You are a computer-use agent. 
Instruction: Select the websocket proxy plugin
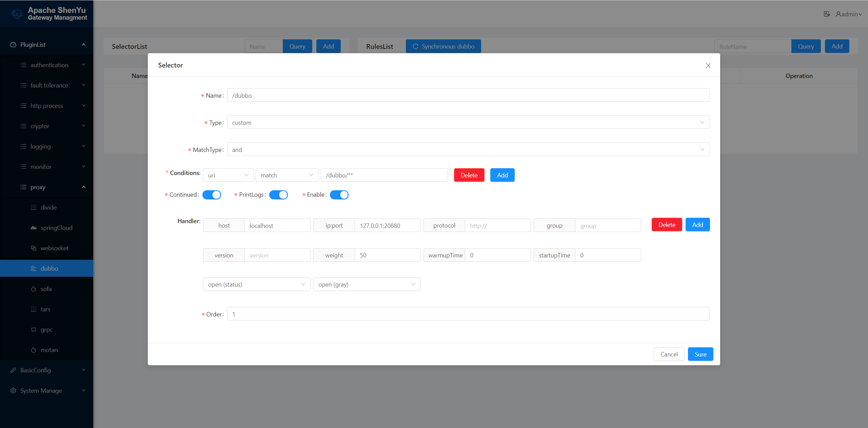coord(54,248)
